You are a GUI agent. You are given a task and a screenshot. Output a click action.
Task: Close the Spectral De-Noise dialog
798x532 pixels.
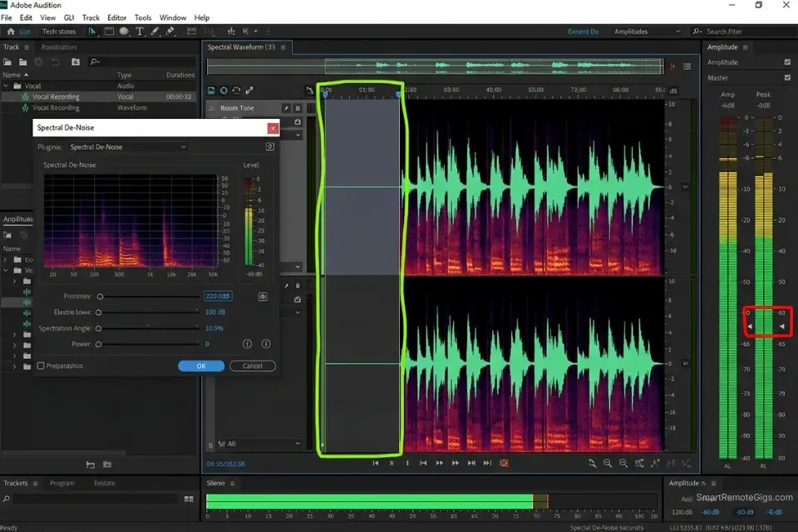point(273,128)
